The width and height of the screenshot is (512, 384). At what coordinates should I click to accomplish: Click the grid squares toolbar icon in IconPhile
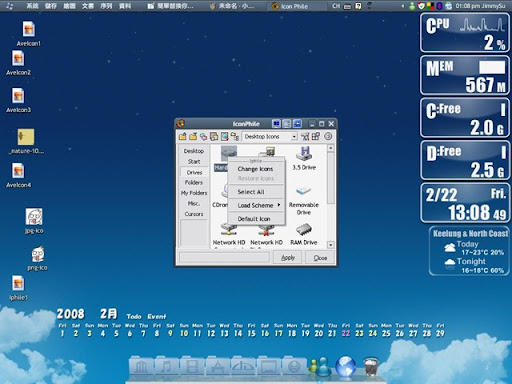point(316,136)
